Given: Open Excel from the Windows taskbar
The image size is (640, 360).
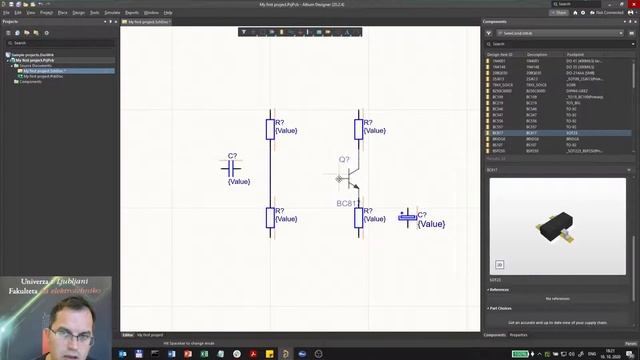Looking at the screenshot, I should (x=204, y=354).
